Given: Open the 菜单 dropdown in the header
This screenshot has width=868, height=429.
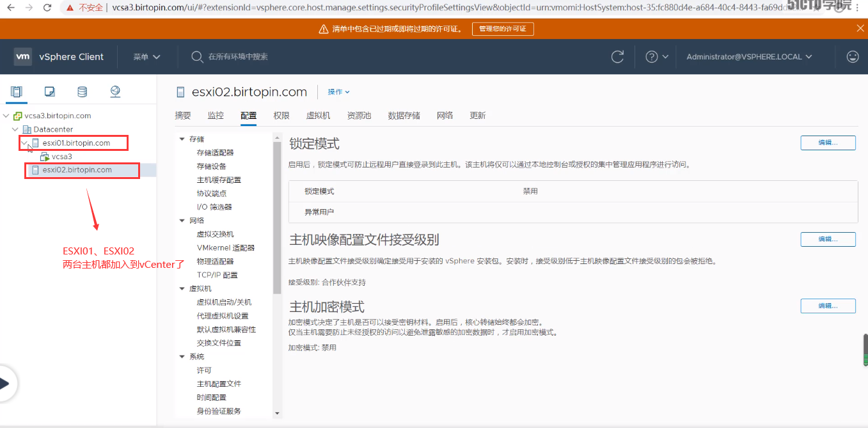Looking at the screenshot, I should (x=146, y=57).
